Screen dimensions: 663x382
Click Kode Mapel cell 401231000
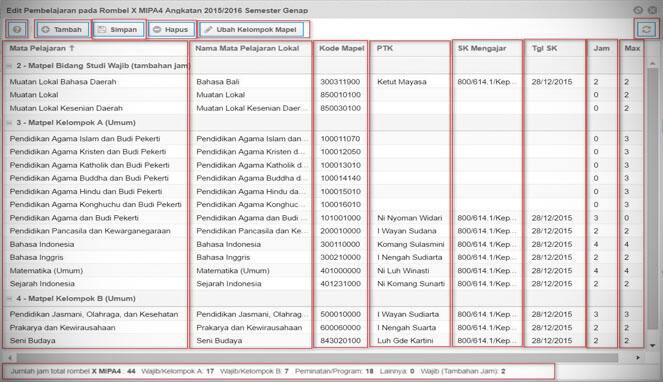point(340,284)
